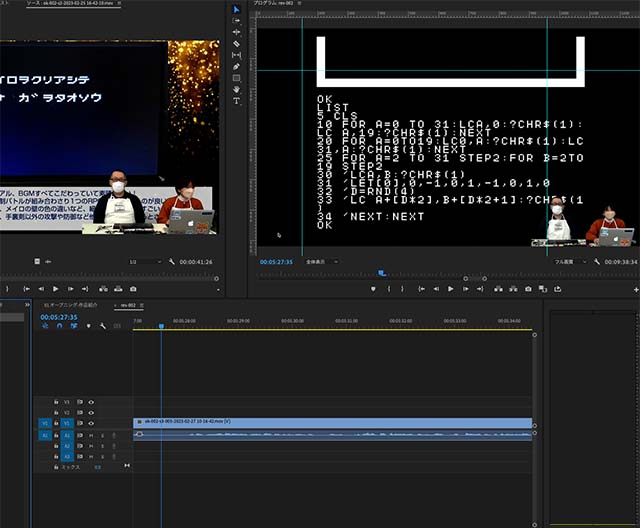This screenshot has width=640, height=528.
Task: Select the video clip on V1
Action: coord(330,423)
